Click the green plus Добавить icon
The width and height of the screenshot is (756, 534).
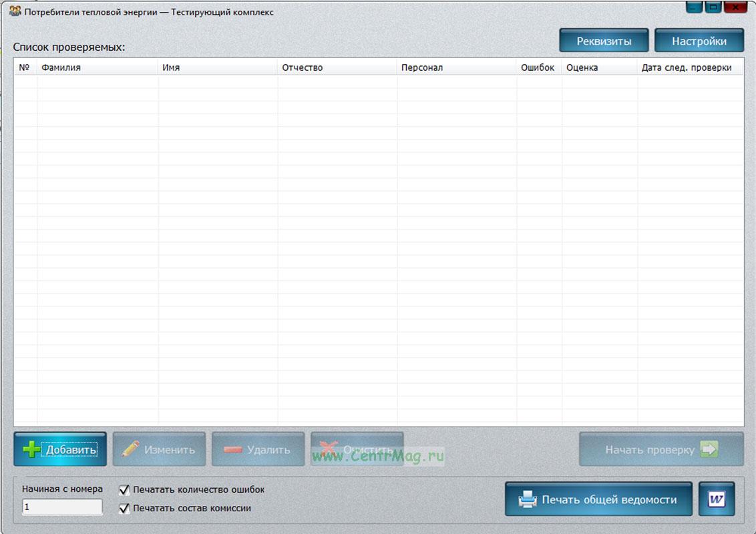31,449
